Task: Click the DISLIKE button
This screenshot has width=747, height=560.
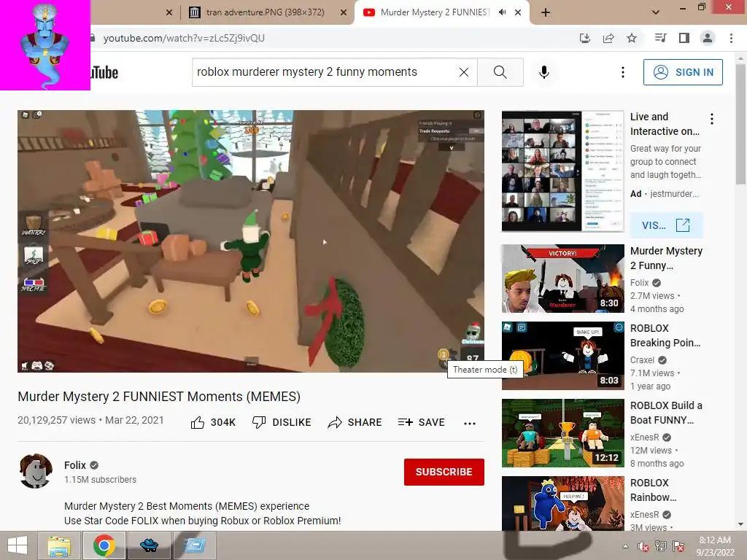Action: point(282,422)
